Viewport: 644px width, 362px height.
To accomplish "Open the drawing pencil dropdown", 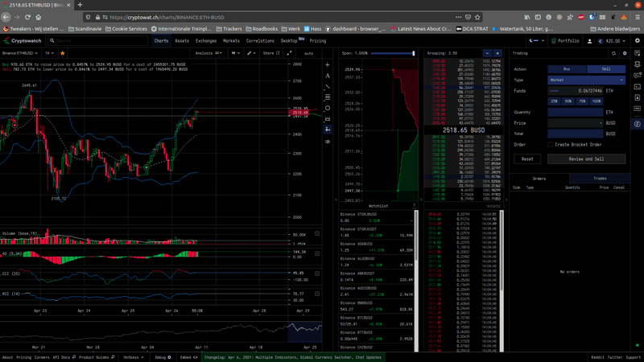I will coord(251,53).
